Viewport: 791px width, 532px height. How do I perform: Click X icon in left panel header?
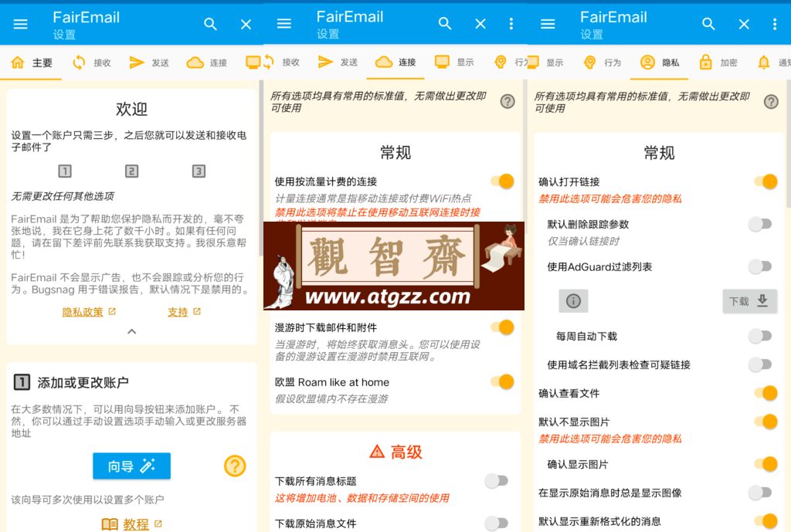[246, 24]
